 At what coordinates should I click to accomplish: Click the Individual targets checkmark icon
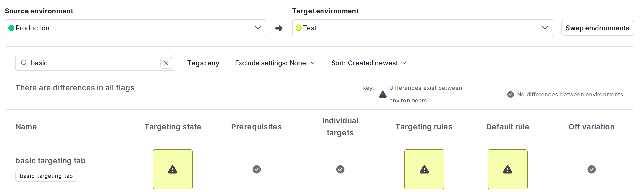(340, 169)
